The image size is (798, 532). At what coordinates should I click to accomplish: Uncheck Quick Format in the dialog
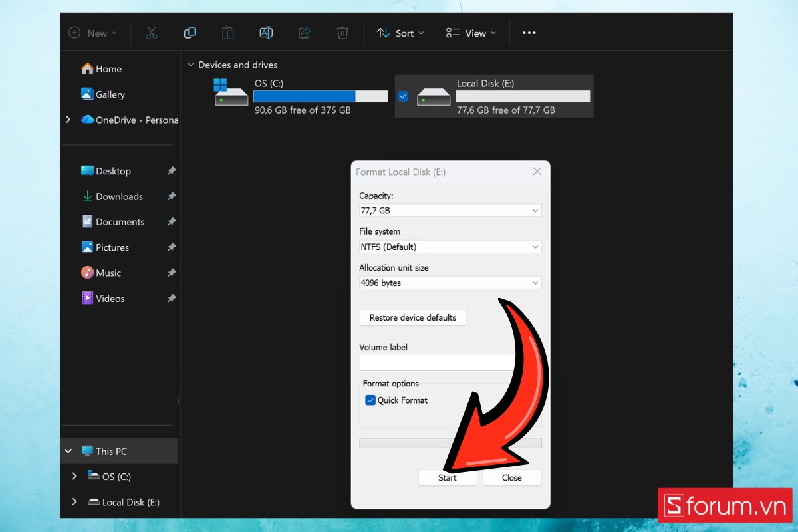tap(370, 400)
